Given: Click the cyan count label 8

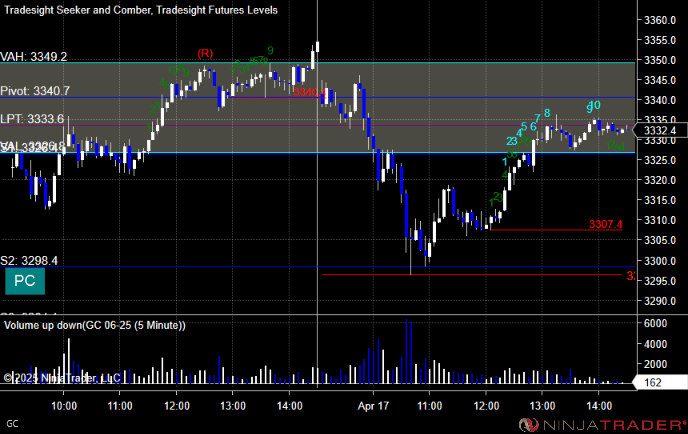Looking at the screenshot, I should coord(547,113).
